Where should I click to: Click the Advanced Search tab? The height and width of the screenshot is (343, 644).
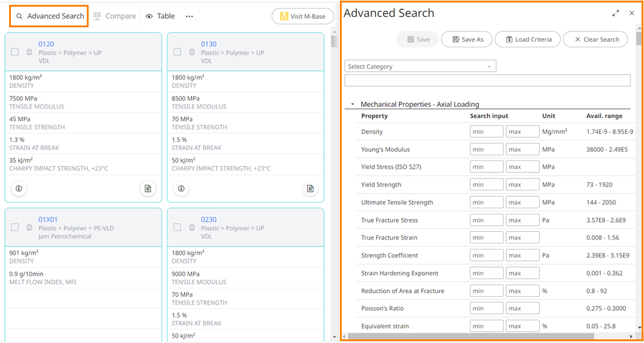pyautogui.click(x=49, y=16)
